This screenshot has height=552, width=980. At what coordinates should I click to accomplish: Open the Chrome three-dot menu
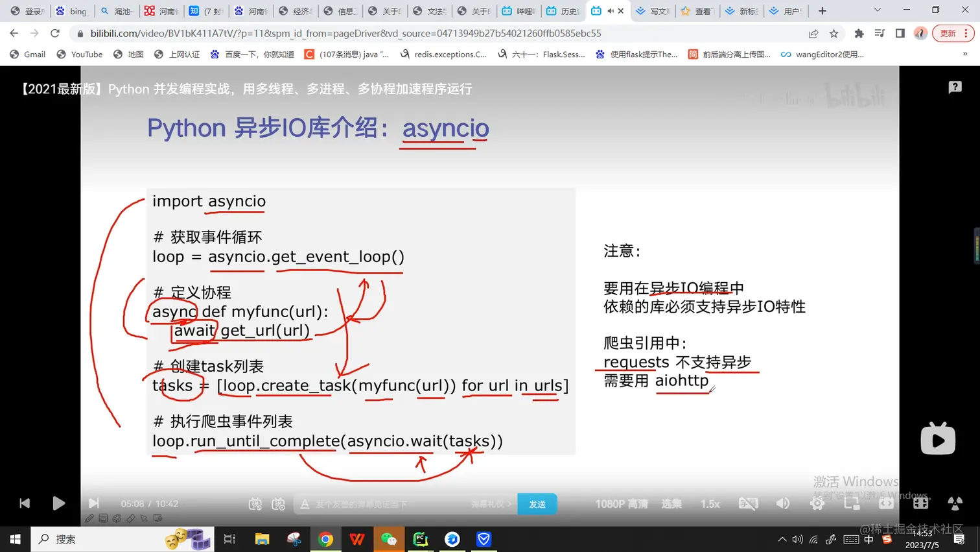[x=966, y=33]
